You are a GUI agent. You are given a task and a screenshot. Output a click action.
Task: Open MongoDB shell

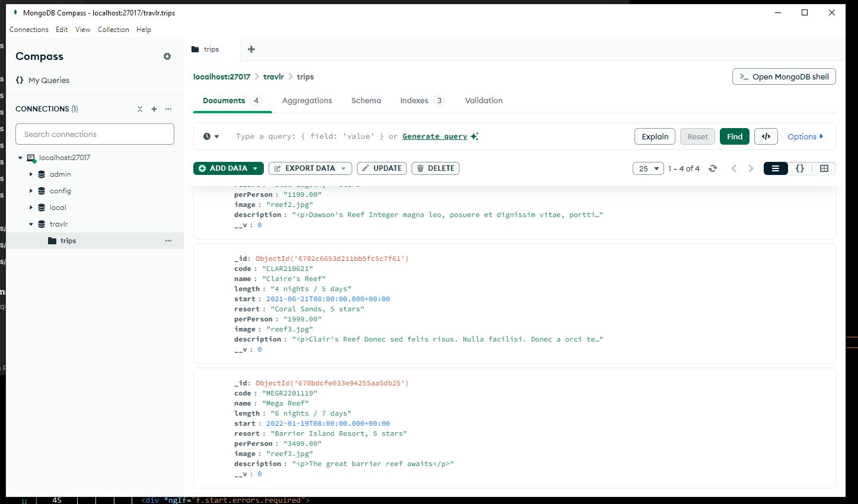783,76
